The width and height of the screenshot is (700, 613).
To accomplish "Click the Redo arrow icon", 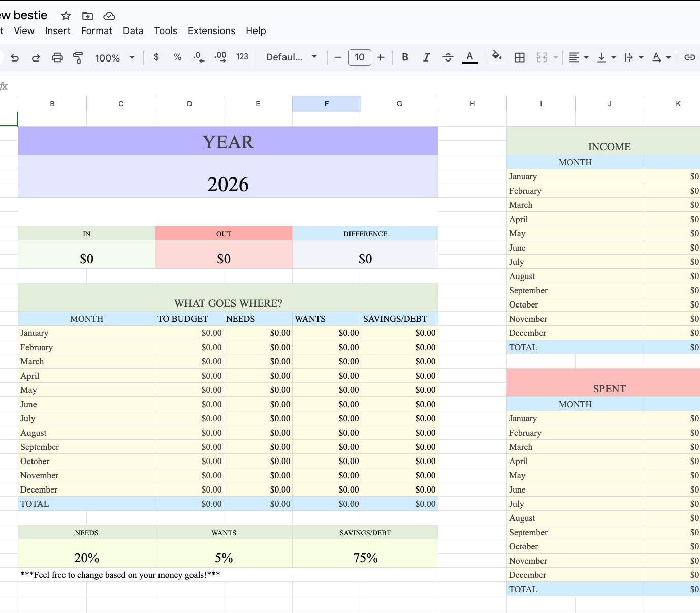I will (x=36, y=58).
